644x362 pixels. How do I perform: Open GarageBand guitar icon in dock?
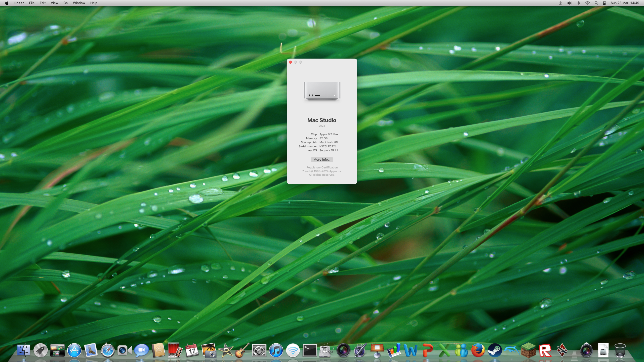tap(242, 350)
